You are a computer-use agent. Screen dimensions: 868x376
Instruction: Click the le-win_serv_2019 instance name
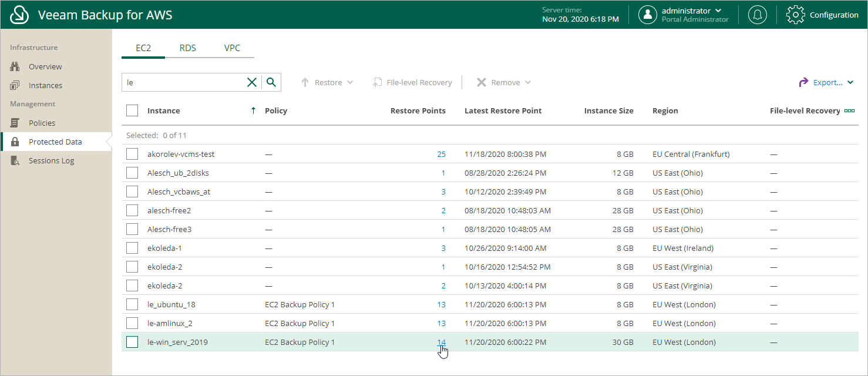[177, 342]
